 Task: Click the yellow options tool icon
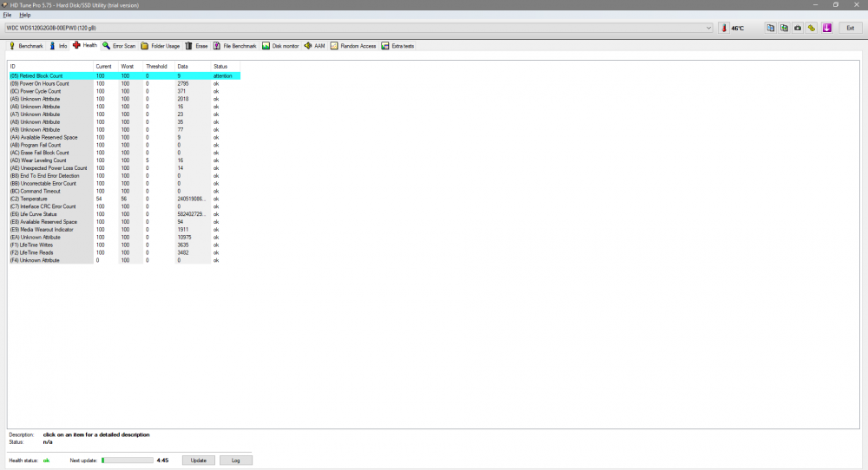812,28
